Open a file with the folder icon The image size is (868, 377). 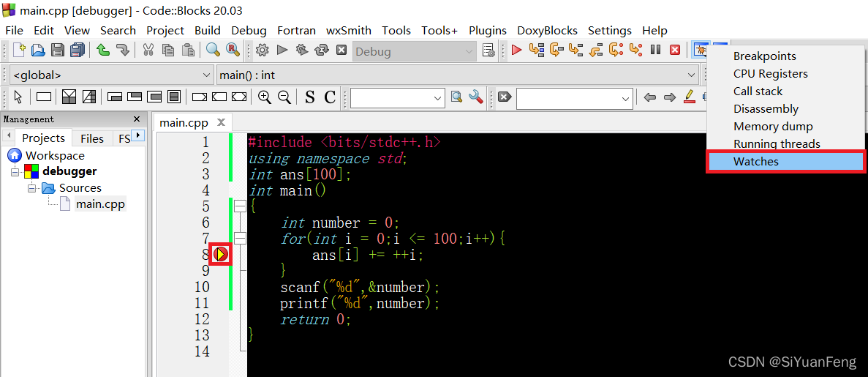[x=37, y=51]
